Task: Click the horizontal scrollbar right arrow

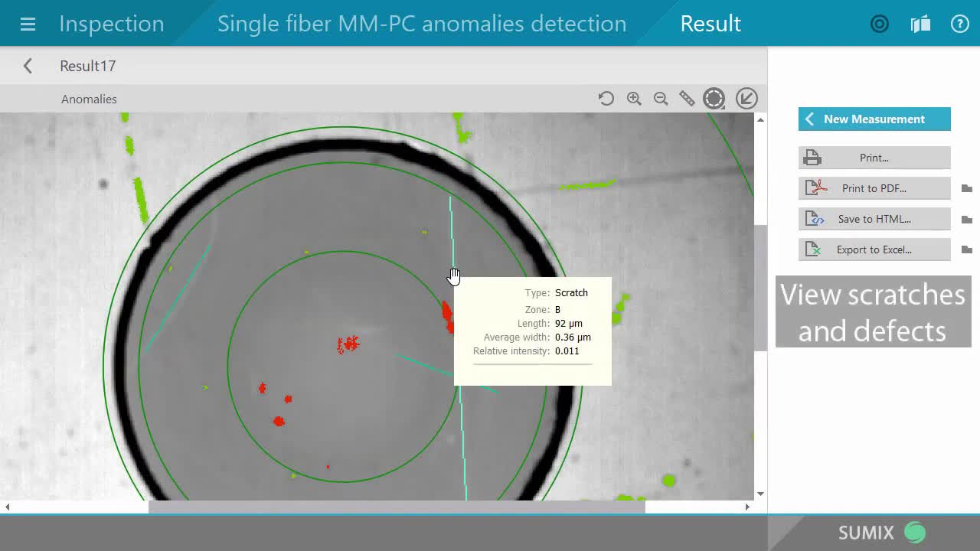Action: click(748, 507)
